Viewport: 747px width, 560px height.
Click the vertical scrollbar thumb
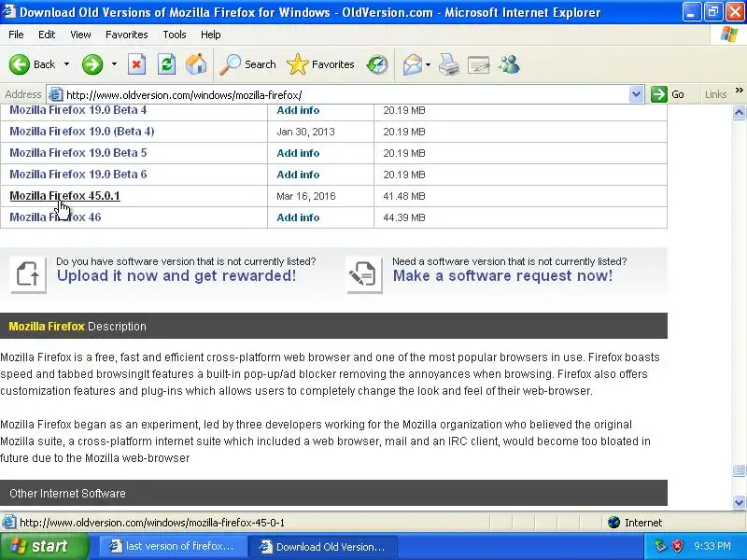[739, 470]
